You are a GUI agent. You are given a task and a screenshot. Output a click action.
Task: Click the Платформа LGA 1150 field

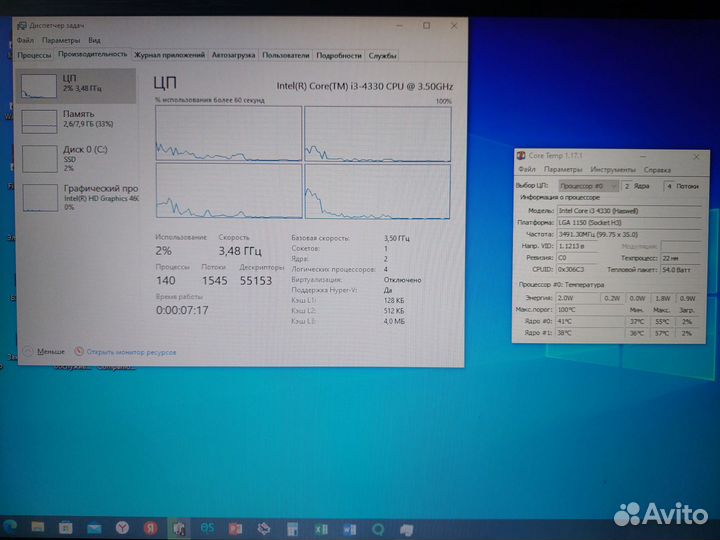click(629, 222)
